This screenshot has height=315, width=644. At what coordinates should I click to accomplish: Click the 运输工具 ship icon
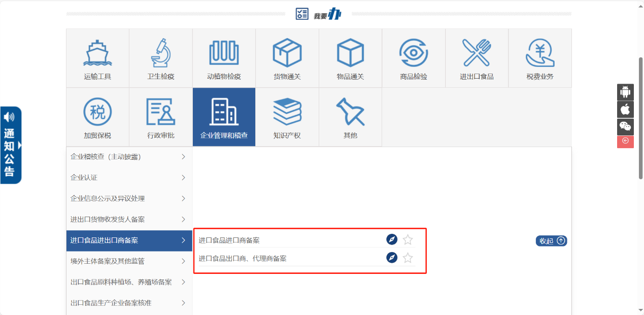pyautogui.click(x=97, y=53)
